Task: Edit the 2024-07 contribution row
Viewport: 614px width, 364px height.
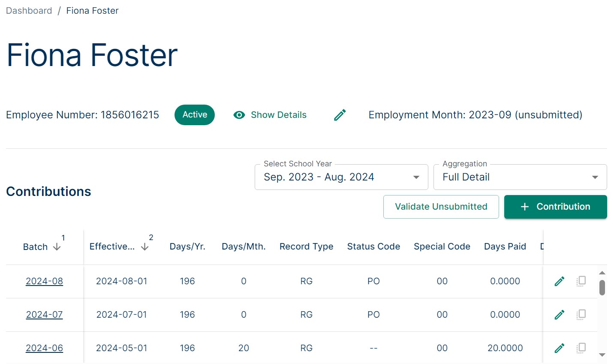Action: (559, 315)
